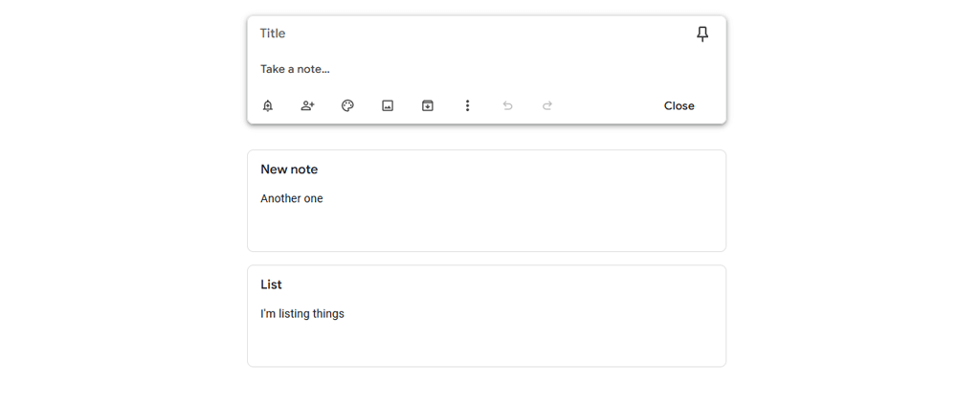Open background options palette icon
The width and height of the screenshot is (980, 409).
tap(347, 105)
